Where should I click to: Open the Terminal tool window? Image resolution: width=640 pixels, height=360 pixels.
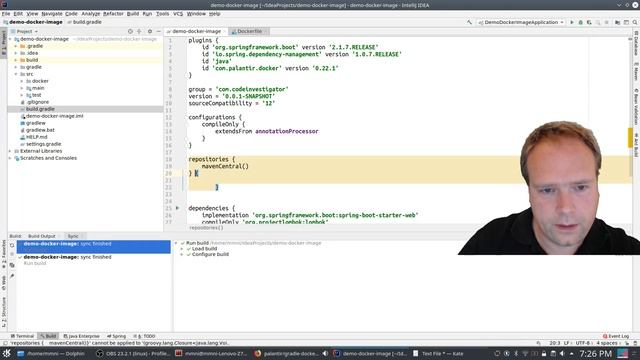point(22,336)
